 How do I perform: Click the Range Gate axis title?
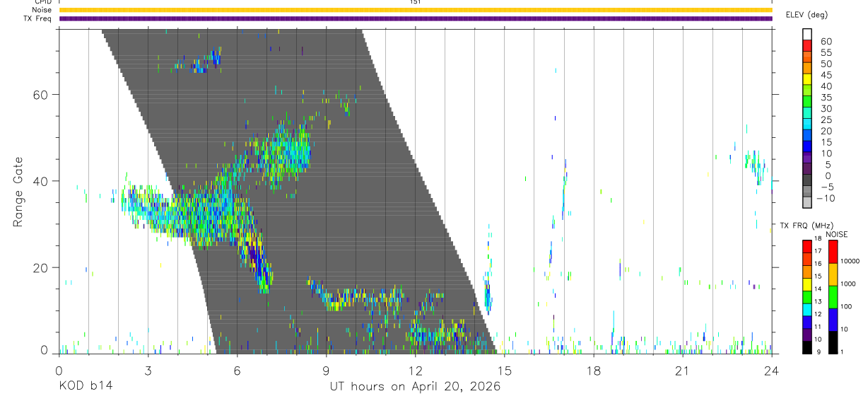[18, 192]
